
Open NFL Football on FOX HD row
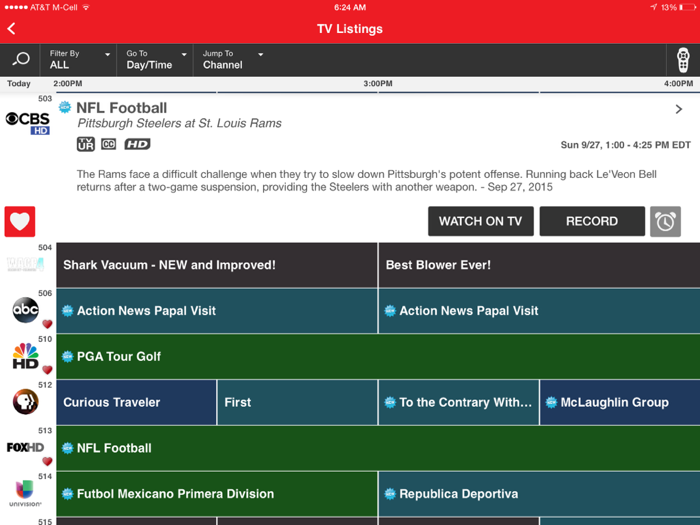click(x=378, y=448)
